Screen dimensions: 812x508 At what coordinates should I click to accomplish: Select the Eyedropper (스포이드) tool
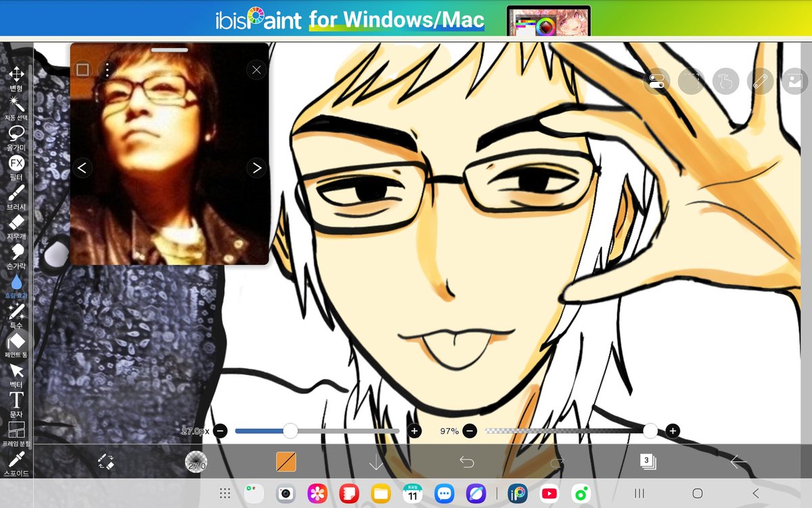(16, 463)
